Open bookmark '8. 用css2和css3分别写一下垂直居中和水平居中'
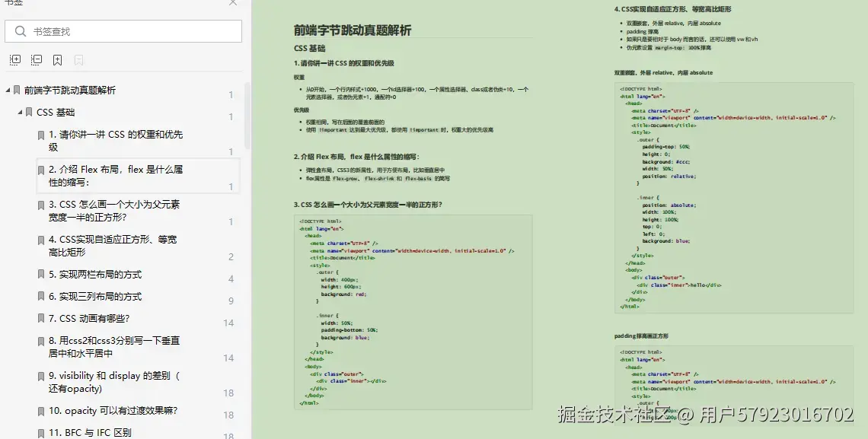Image resolution: width=868 pixels, height=439 pixels. click(x=114, y=347)
